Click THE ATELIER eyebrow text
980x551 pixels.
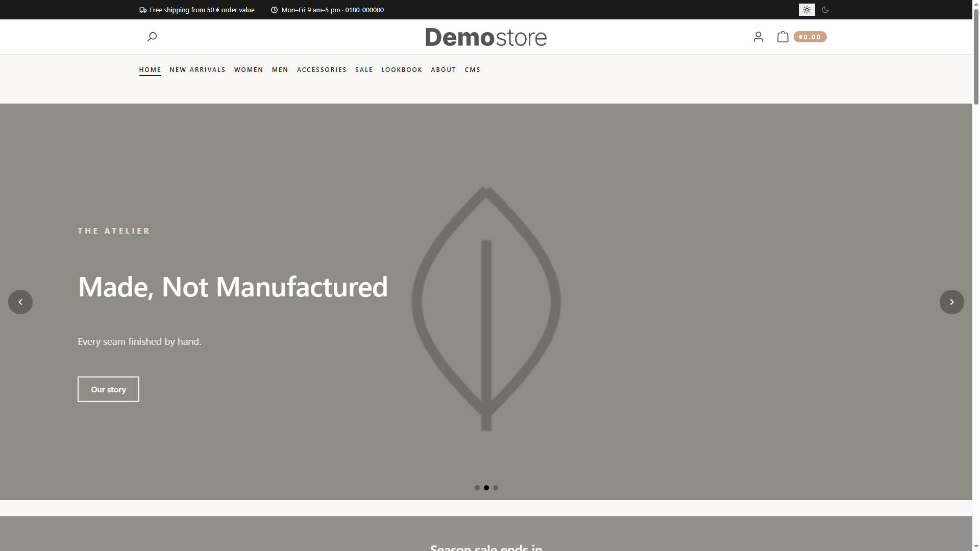(114, 231)
